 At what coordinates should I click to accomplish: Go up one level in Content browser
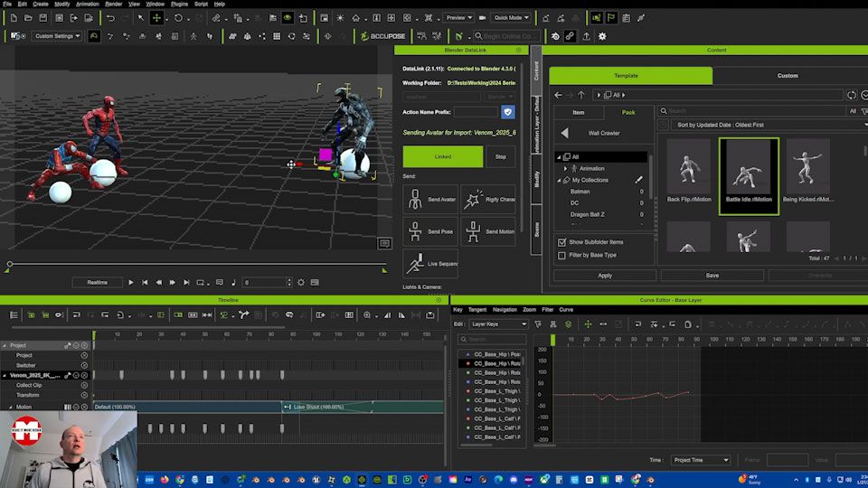[x=581, y=95]
